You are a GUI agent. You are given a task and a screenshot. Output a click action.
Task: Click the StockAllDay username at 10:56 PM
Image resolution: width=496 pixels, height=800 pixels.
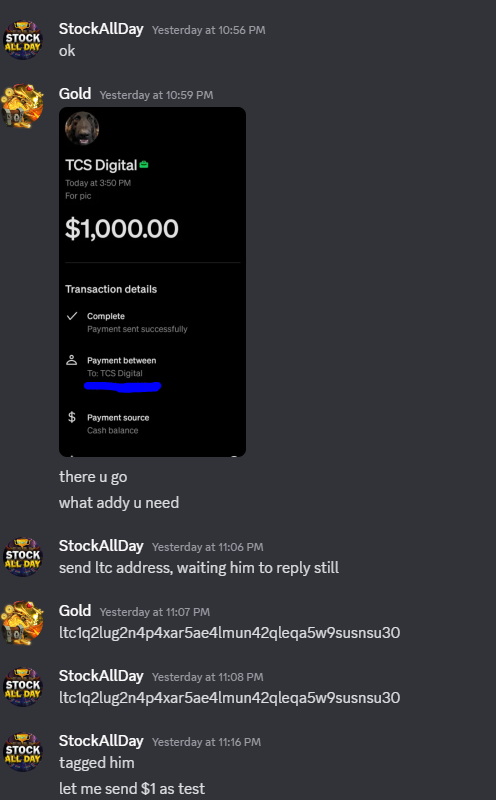(x=101, y=29)
